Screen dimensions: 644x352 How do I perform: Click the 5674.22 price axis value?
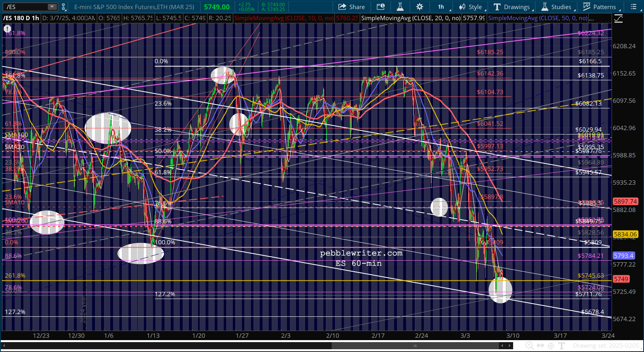click(x=624, y=319)
